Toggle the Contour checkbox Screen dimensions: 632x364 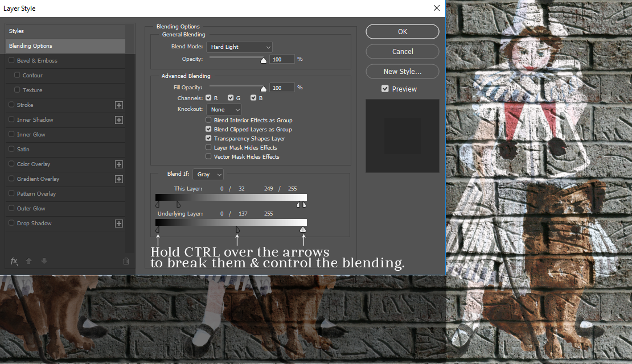pos(17,75)
